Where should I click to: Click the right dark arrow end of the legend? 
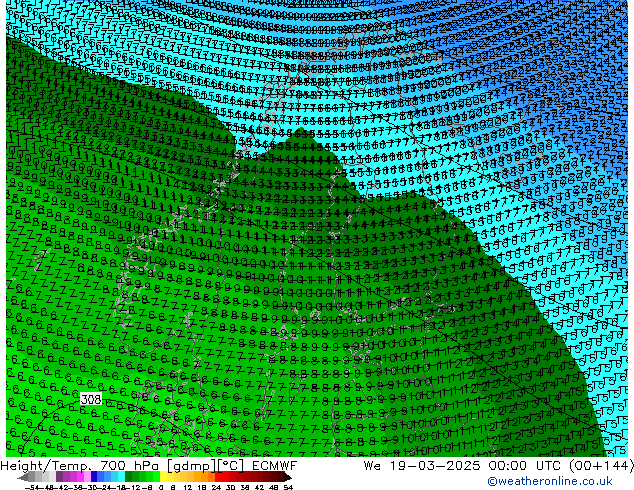click(288, 477)
